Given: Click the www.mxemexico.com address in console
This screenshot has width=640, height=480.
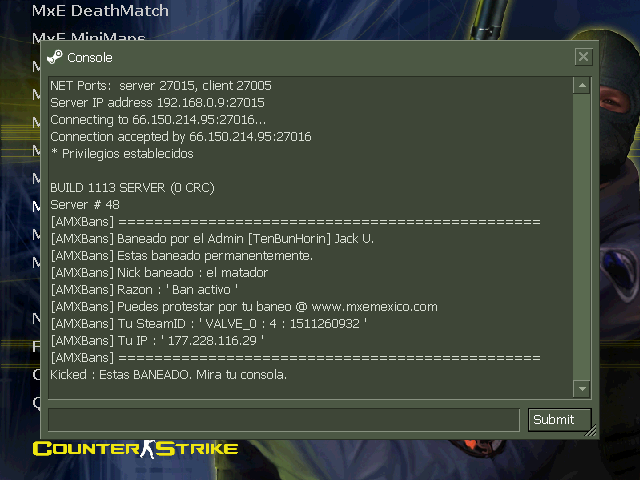Looking at the screenshot, I should pyautogui.click(x=374, y=307).
